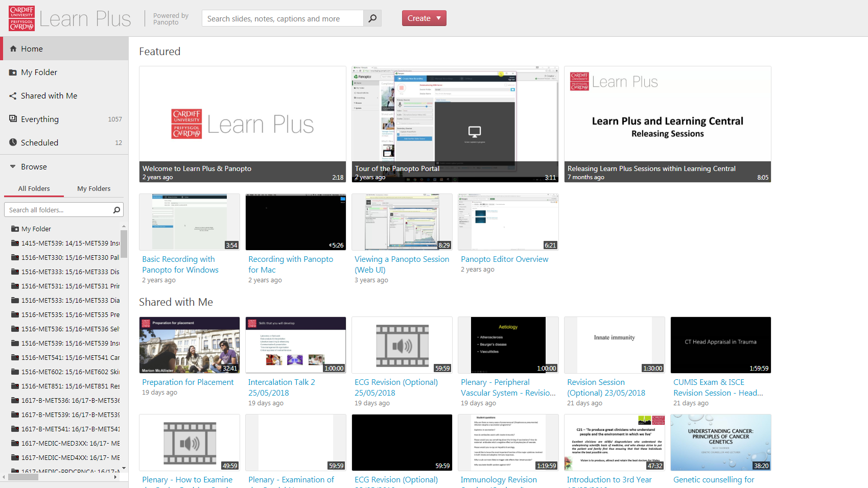This screenshot has width=868, height=488.
Task: Click folder icon beside 1617-B-MET539
Action: point(15,414)
